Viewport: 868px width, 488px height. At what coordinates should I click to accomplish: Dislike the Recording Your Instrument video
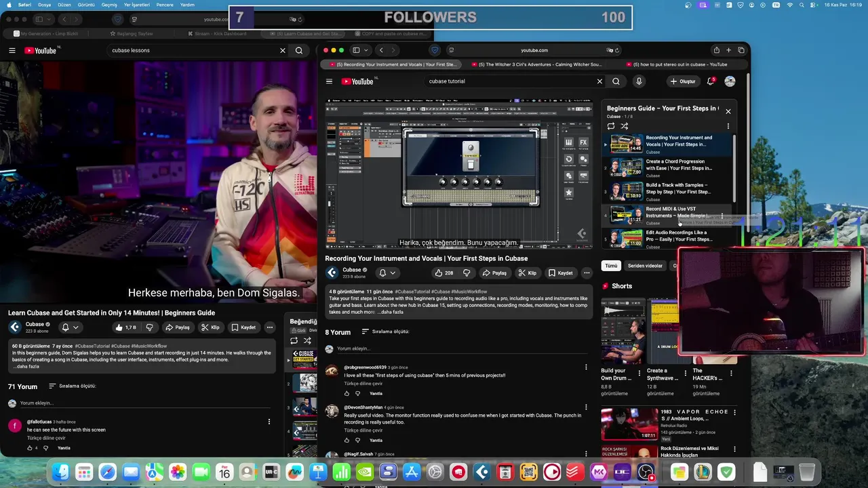(x=467, y=273)
